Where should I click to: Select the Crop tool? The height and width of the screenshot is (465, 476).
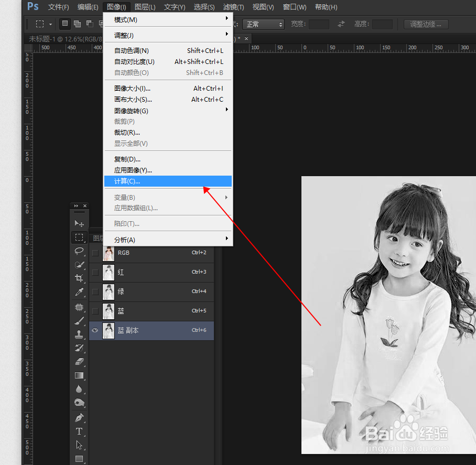click(x=79, y=278)
